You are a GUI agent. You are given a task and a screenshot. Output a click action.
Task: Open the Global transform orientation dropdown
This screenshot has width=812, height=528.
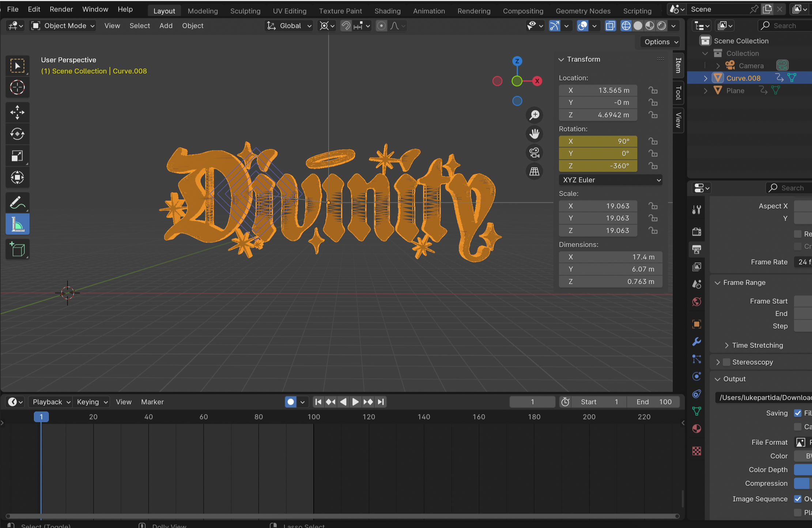coord(289,26)
